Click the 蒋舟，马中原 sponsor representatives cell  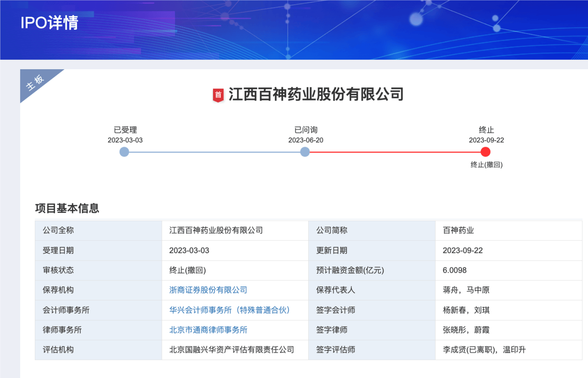(466, 290)
